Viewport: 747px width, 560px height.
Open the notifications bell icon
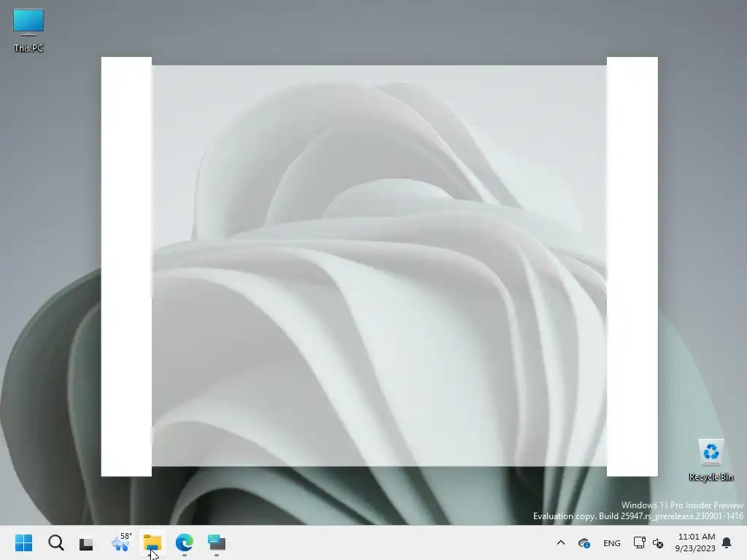tap(727, 542)
